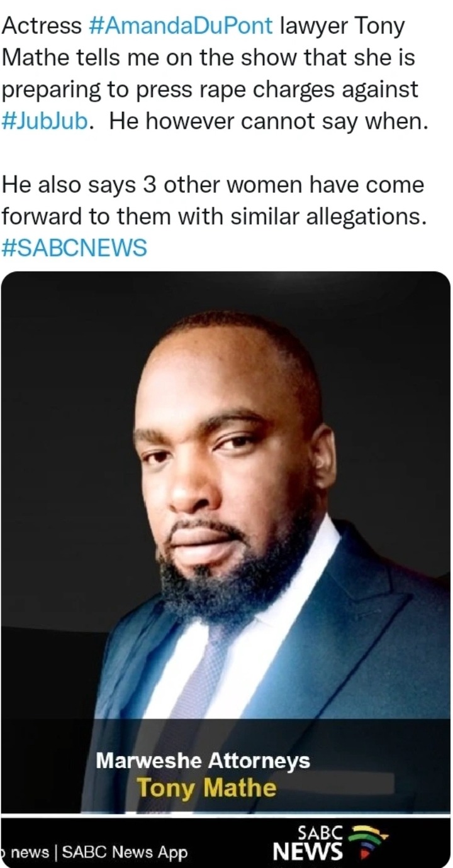The height and width of the screenshot is (868, 453).
Task: Click the word Actress starting the tweet
Action: pos(42,26)
